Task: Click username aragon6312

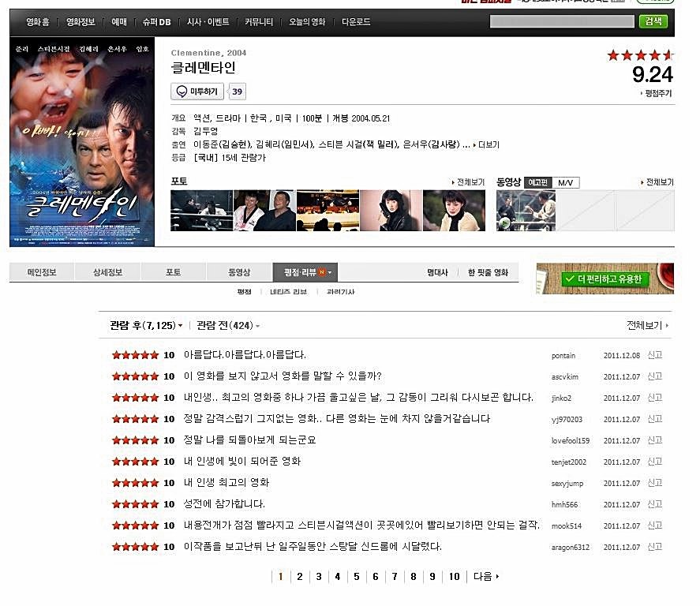Action: (x=570, y=547)
